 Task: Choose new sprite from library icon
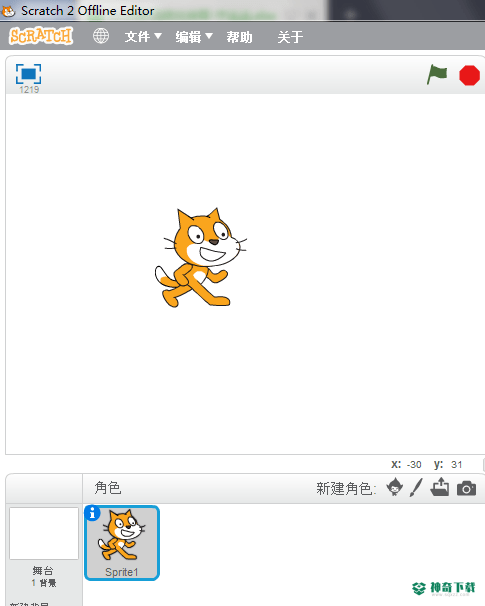click(x=395, y=487)
